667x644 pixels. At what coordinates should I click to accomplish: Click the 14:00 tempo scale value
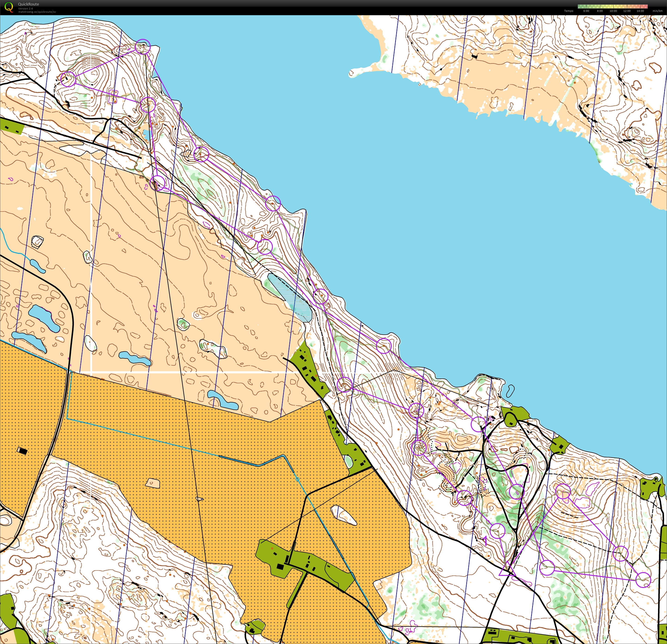click(x=640, y=11)
